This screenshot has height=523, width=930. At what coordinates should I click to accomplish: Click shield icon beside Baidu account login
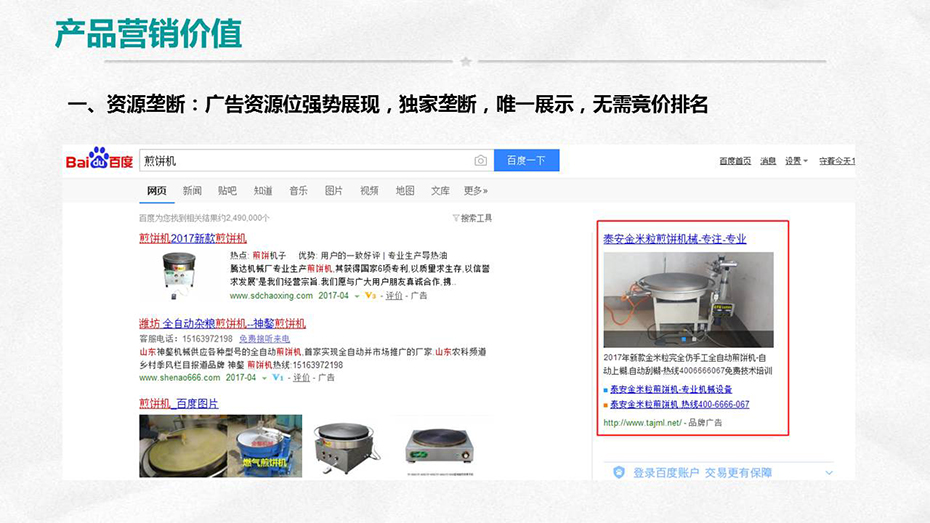619,472
